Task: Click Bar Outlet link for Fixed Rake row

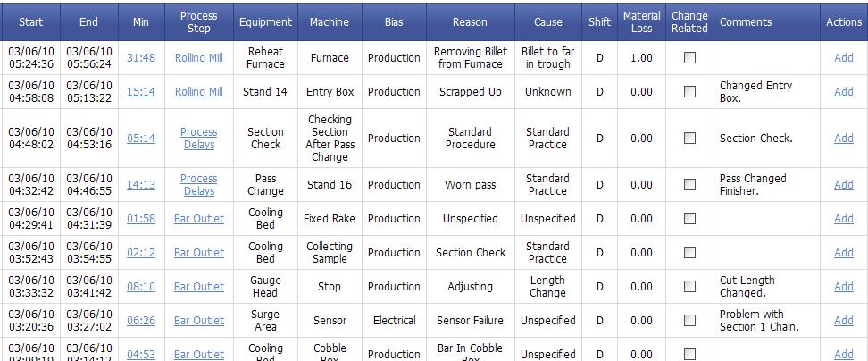Action: [x=199, y=219]
